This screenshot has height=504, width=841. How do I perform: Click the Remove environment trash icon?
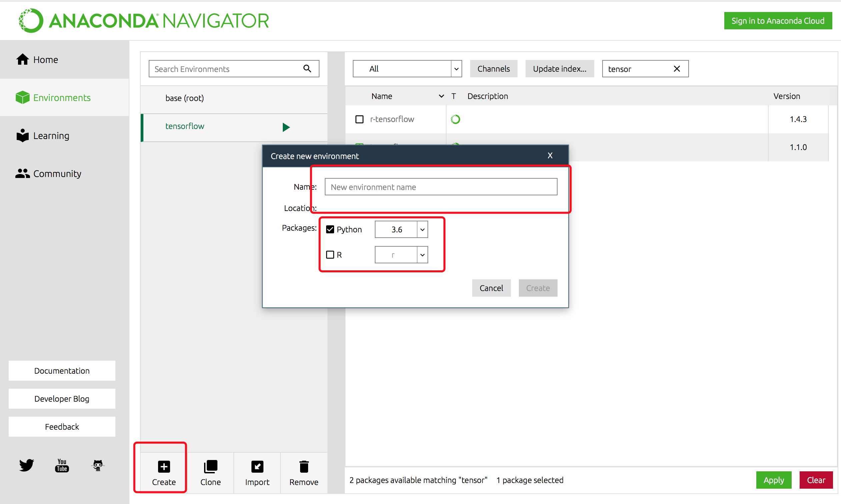[x=304, y=467]
